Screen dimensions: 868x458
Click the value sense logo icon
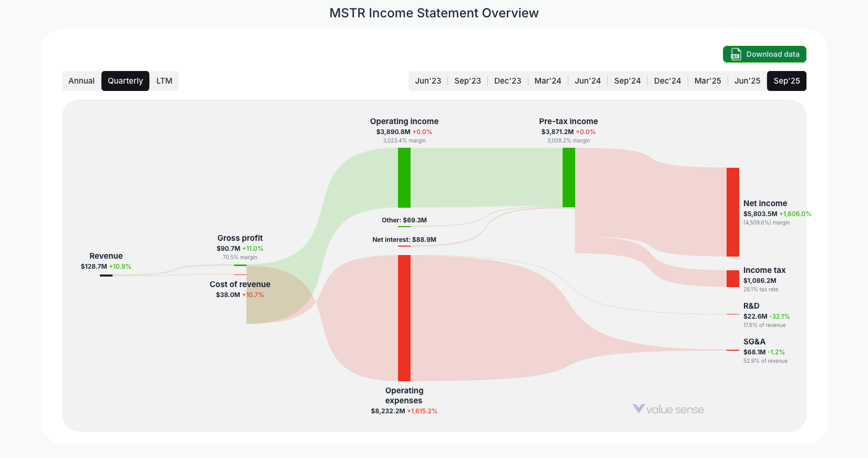pos(638,409)
